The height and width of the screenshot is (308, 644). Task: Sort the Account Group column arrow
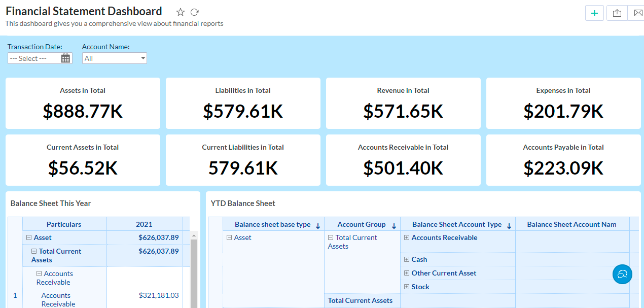coord(394,226)
